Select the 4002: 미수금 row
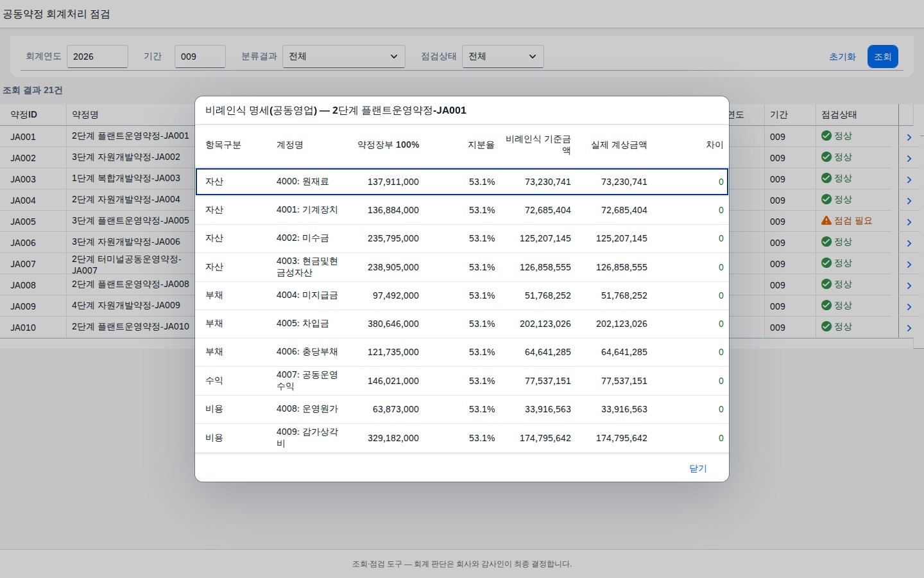 pos(462,238)
